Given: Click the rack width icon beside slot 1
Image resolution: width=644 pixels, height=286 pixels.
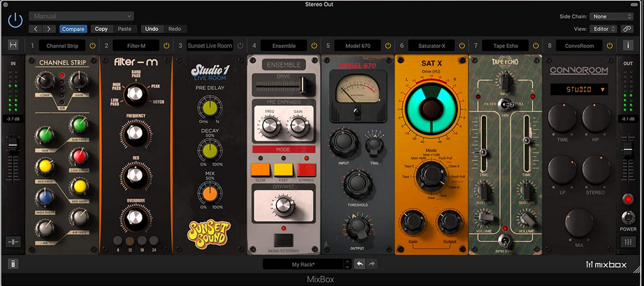Looking at the screenshot, I should 13,45.
